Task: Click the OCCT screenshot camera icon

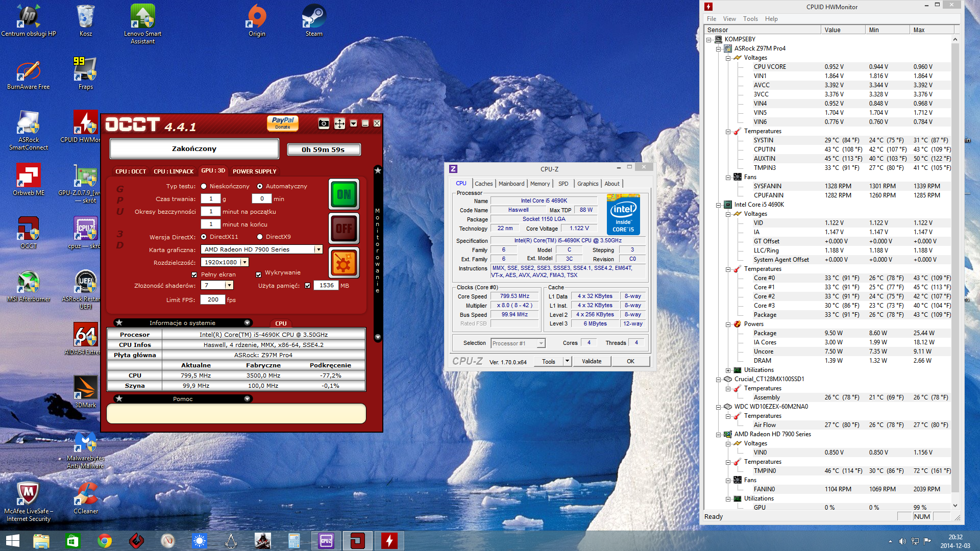Action: click(x=324, y=123)
